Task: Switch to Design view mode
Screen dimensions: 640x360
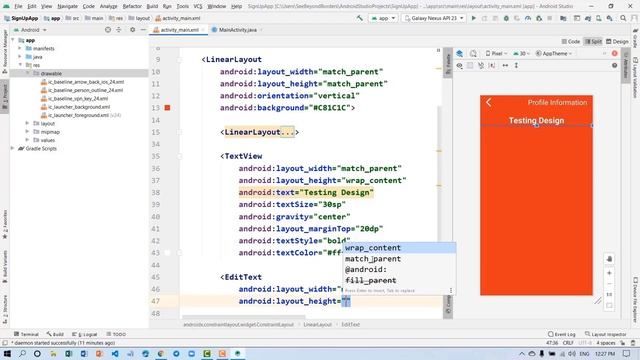Action: click(617, 42)
